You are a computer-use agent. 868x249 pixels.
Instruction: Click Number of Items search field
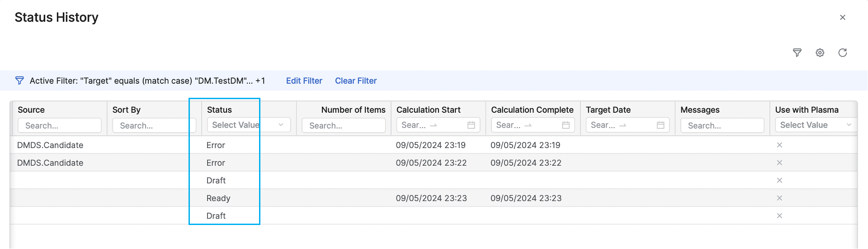coord(343,125)
